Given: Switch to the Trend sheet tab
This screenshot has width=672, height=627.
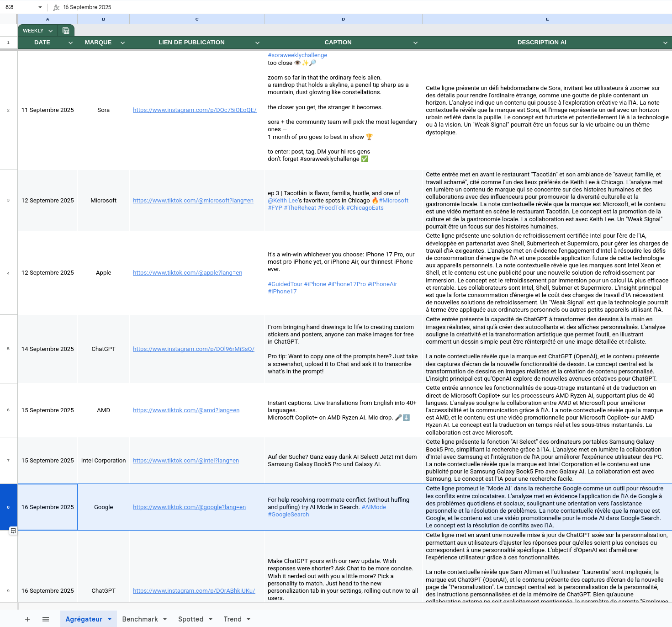Looking at the screenshot, I should pos(233,619).
